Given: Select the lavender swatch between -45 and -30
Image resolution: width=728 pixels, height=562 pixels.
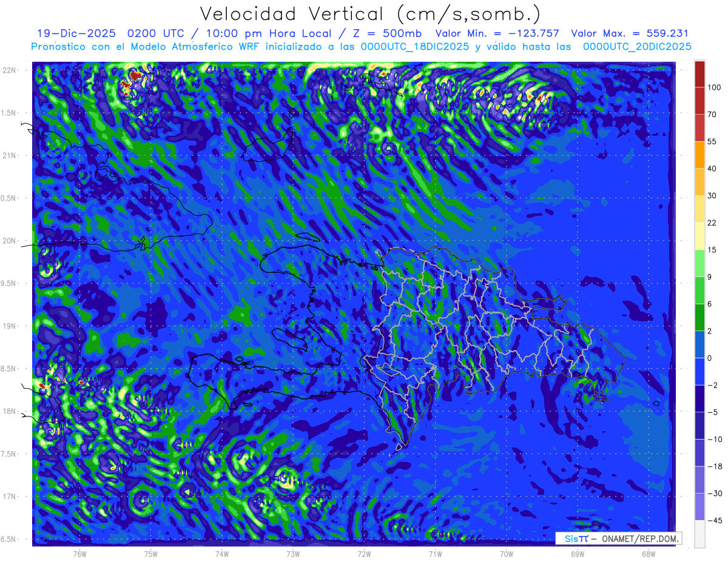Looking at the screenshot, I should pos(699,507).
